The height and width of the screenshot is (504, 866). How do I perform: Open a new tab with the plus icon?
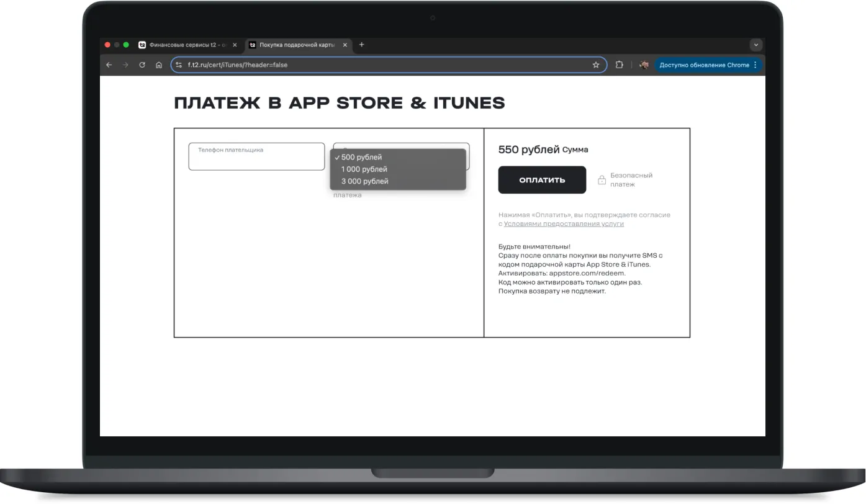coord(362,45)
